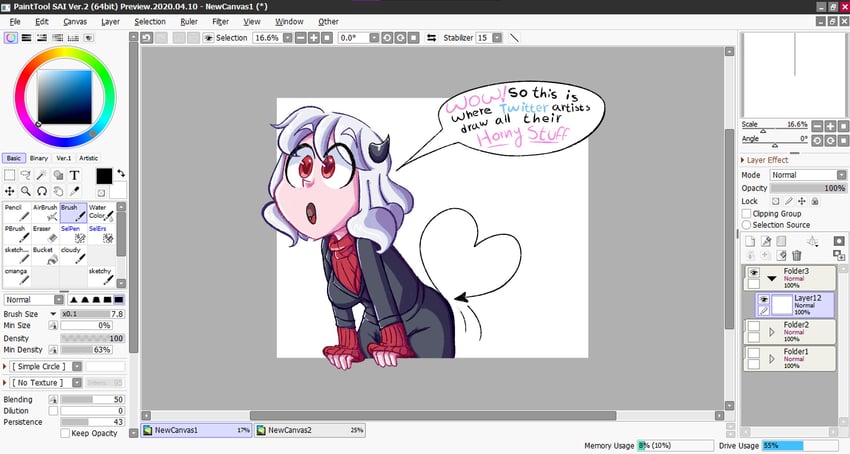
Task: Select the Hand pan tool
Action: click(x=58, y=191)
